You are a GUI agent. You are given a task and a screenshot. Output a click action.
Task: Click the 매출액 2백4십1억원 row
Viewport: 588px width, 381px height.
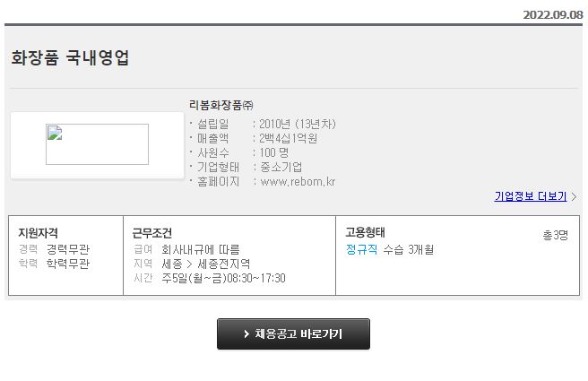coord(253,138)
